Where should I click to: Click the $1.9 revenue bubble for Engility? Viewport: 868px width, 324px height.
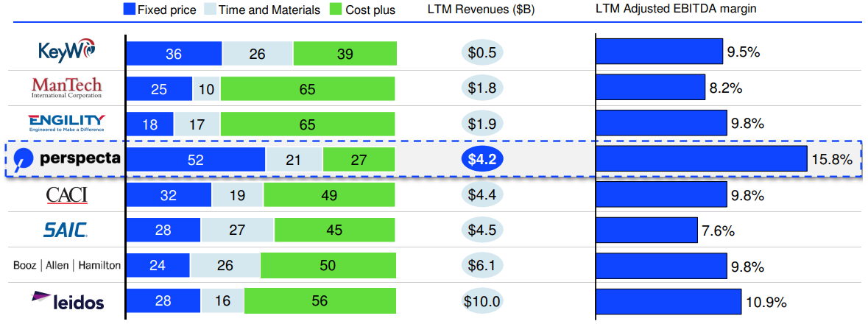483,124
